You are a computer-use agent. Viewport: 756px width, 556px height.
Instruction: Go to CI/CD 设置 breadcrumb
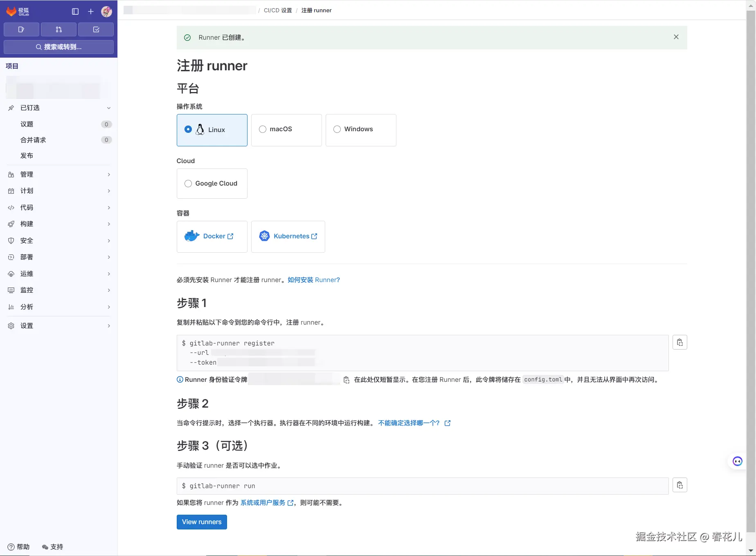pyautogui.click(x=278, y=10)
